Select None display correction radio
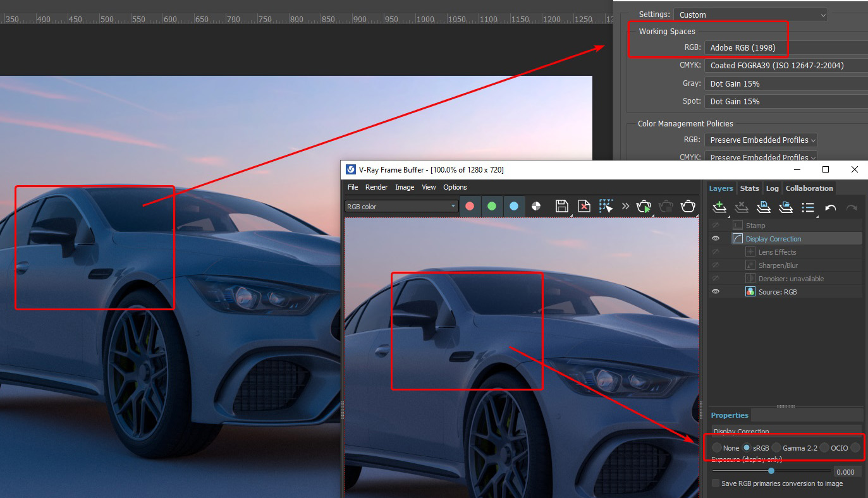The image size is (868, 498). click(x=716, y=447)
